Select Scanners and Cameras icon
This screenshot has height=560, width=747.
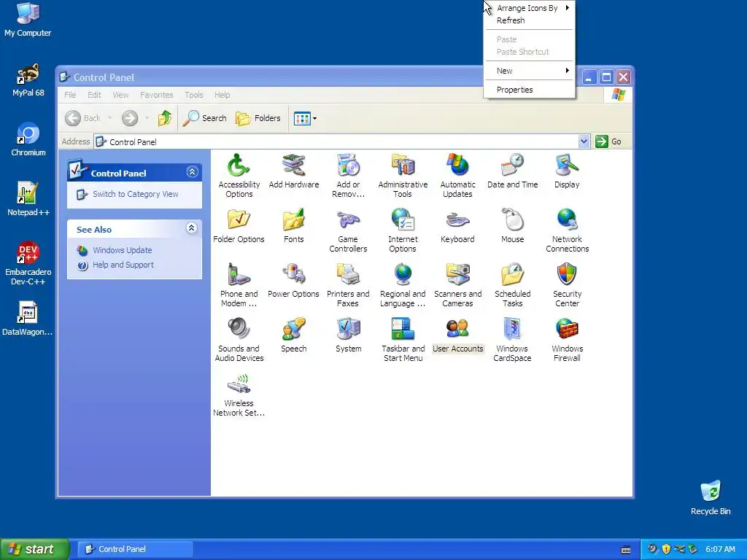[x=457, y=285]
